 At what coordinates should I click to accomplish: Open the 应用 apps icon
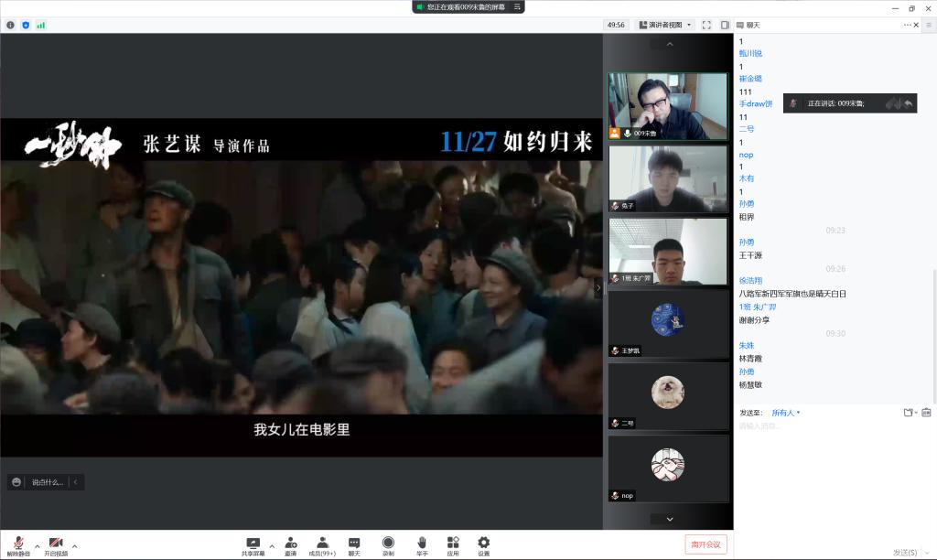click(x=453, y=544)
